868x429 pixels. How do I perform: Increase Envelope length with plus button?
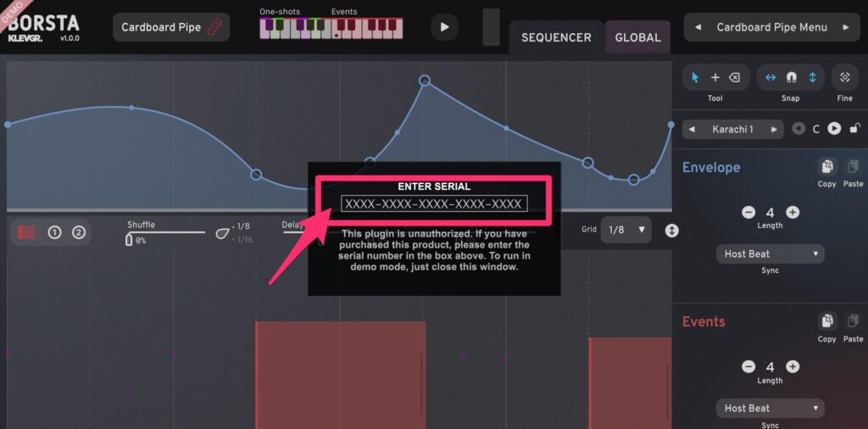(792, 213)
